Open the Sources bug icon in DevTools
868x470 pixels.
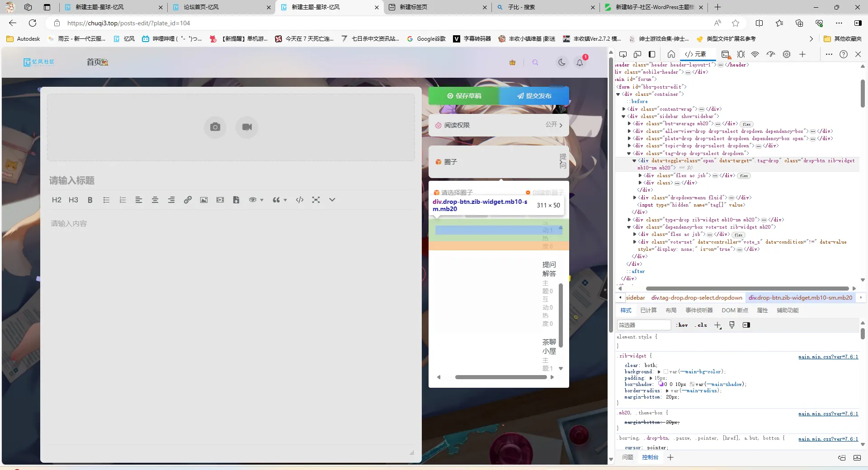click(741, 54)
